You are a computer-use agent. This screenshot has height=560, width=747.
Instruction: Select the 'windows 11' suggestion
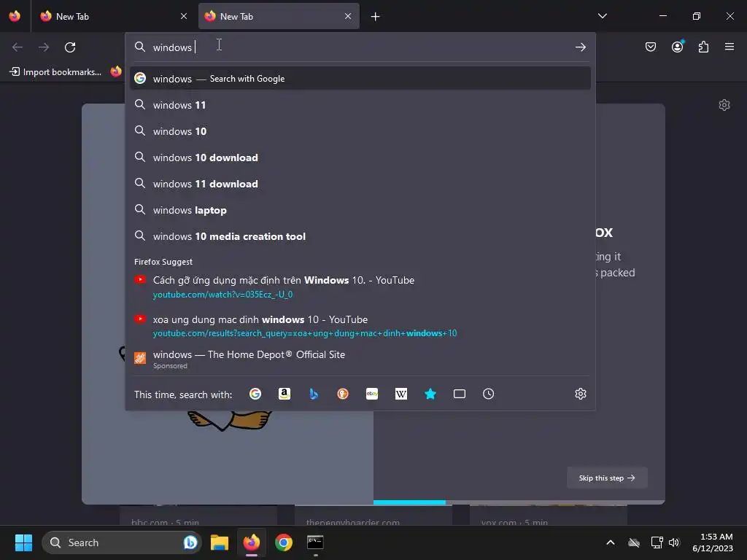pyautogui.click(x=360, y=105)
